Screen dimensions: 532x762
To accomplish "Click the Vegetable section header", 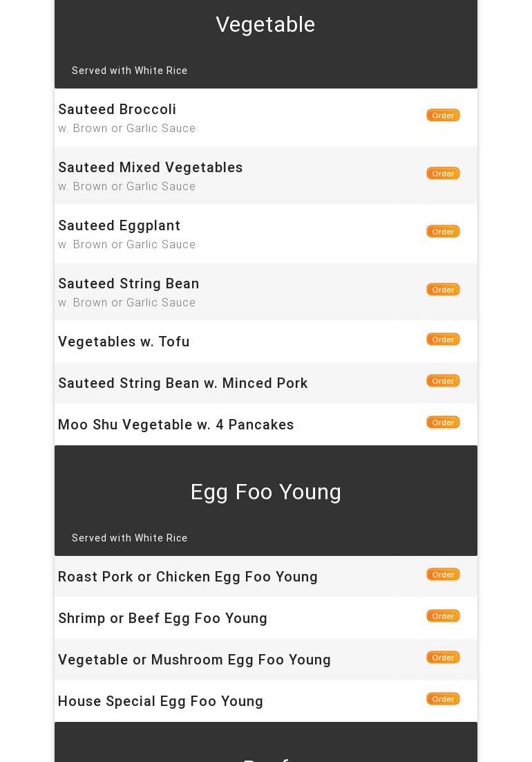I will 265,25.
